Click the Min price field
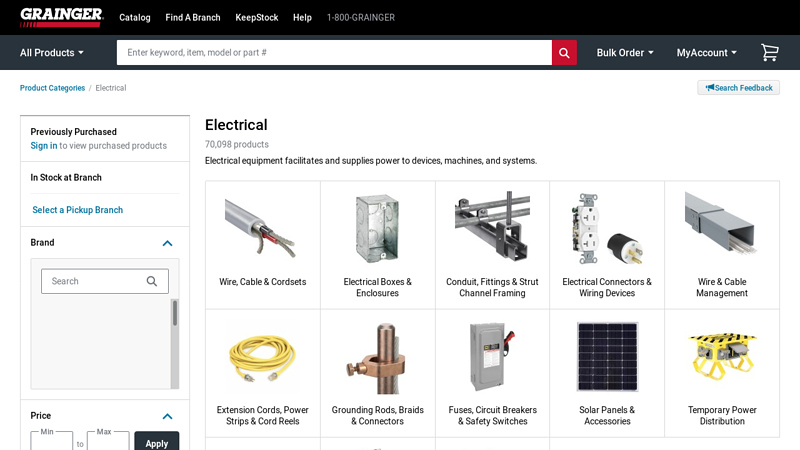Viewport: 800px width, 450px height. (x=52, y=441)
